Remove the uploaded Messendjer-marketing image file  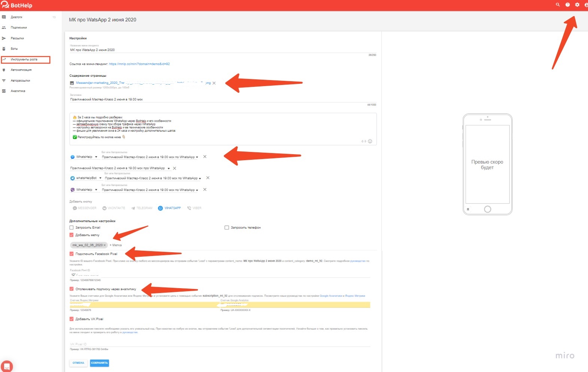point(214,83)
